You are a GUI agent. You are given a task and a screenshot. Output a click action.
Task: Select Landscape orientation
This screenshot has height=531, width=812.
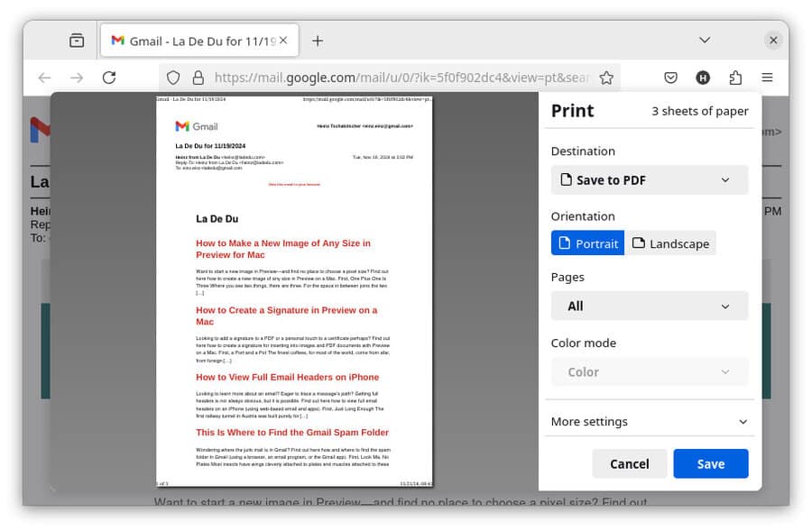click(x=670, y=243)
